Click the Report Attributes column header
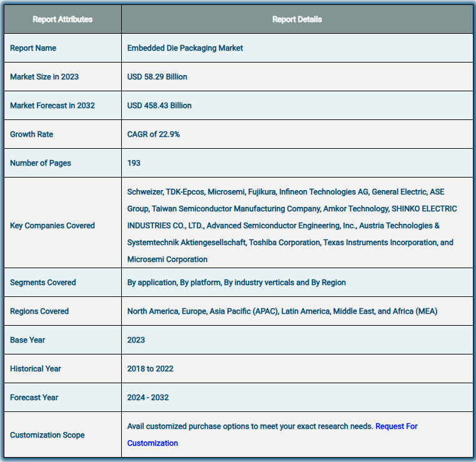The width and height of the screenshot is (476, 462). (62, 19)
